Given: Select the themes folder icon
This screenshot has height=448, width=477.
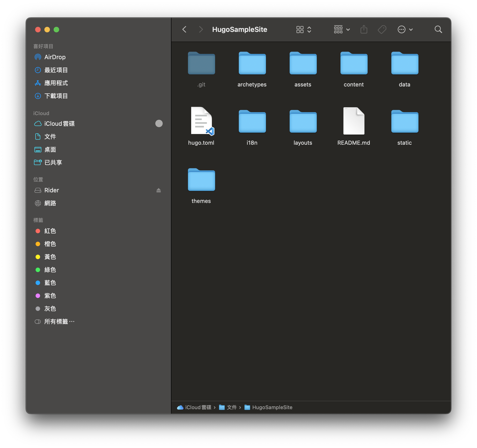Looking at the screenshot, I should pos(201,180).
